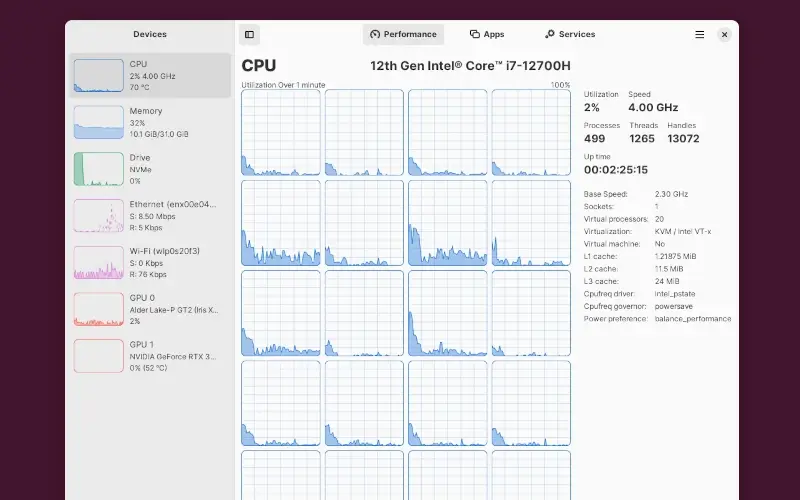800x500 pixels.
Task: Click the Virtual processors value 20
Action: (x=659, y=219)
